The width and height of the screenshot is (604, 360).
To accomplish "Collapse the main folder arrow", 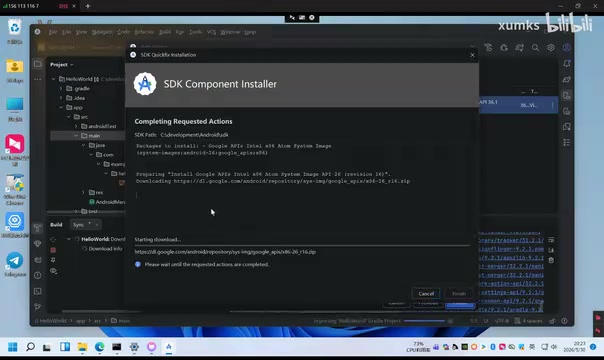I will click(76, 136).
